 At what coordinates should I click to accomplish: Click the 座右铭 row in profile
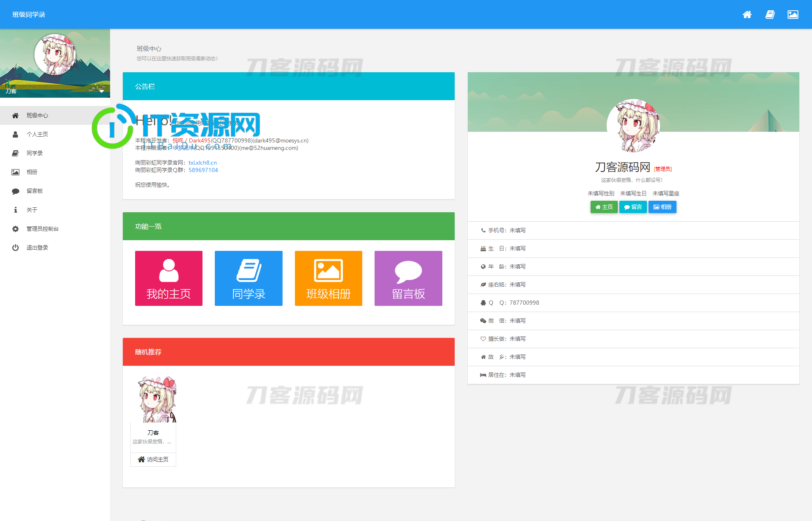(633, 285)
